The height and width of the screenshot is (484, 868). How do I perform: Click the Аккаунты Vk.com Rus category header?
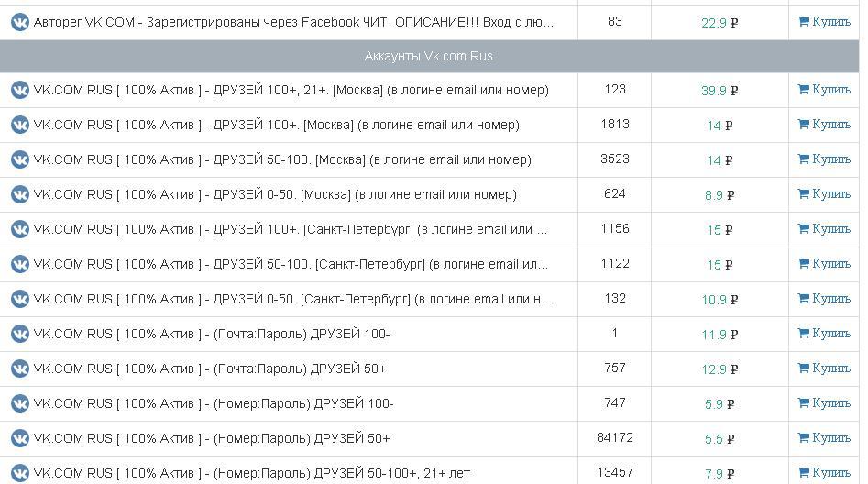tap(428, 56)
